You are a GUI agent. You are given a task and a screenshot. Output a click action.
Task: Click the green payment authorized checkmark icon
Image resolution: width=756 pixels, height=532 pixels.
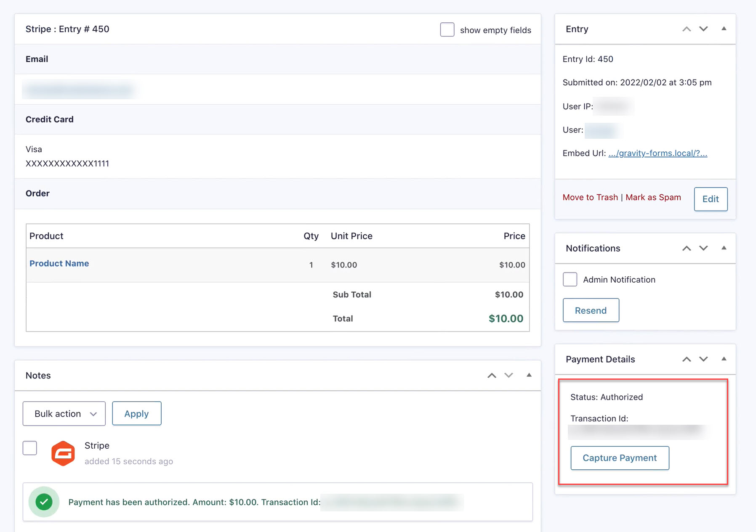click(44, 502)
